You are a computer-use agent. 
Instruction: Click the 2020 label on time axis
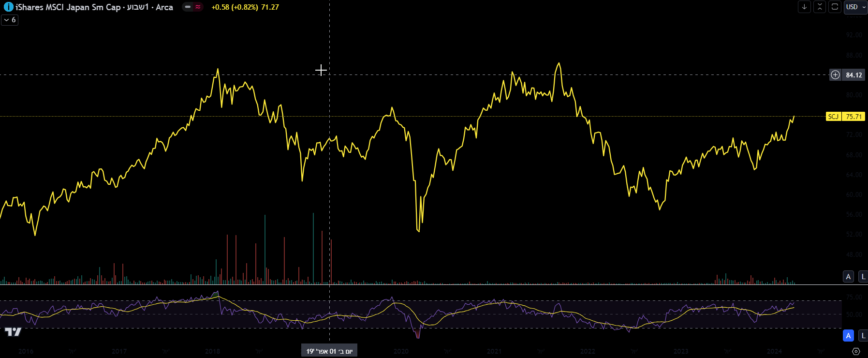401,351
